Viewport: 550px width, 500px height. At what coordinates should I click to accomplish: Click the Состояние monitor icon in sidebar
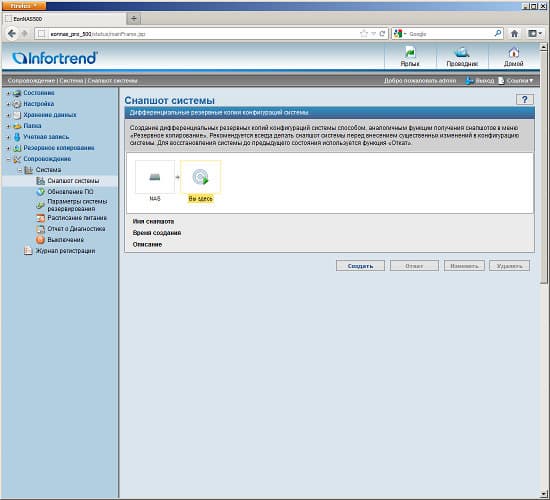[x=17, y=93]
